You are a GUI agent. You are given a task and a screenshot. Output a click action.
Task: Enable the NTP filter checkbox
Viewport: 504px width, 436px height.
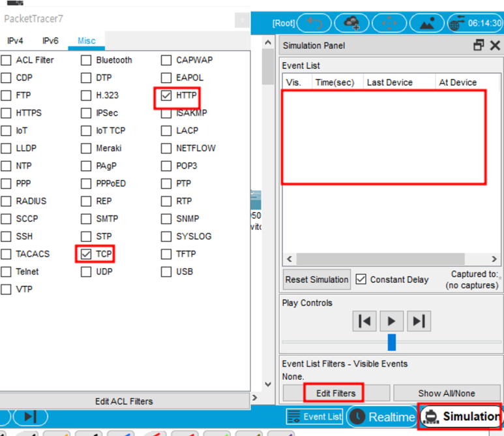tap(6, 166)
